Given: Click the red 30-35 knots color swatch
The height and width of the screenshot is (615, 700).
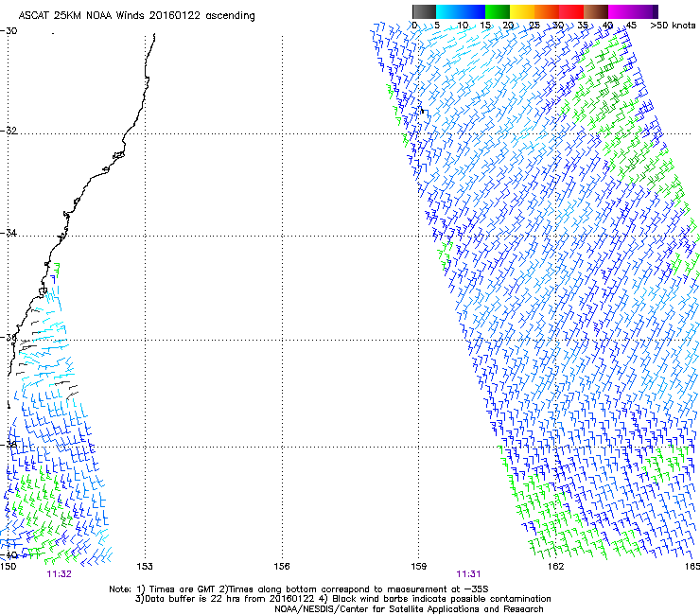Looking at the screenshot, I should (571, 11).
